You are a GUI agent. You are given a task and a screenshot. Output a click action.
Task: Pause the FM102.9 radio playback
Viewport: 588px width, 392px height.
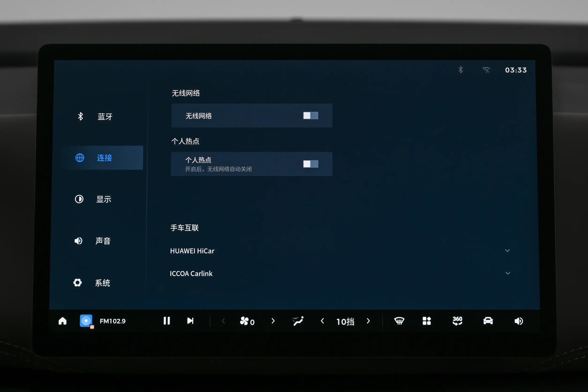(x=166, y=321)
